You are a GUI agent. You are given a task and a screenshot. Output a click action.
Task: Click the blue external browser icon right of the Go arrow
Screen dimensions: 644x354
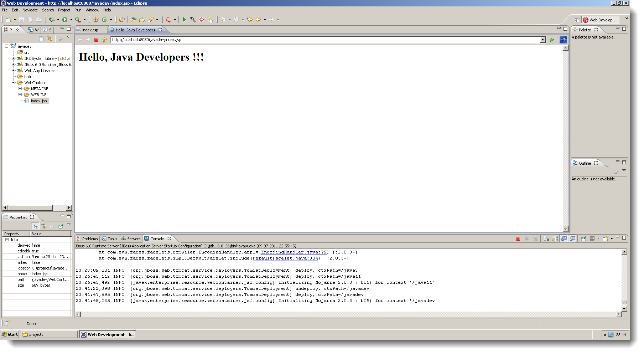pos(563,40)
